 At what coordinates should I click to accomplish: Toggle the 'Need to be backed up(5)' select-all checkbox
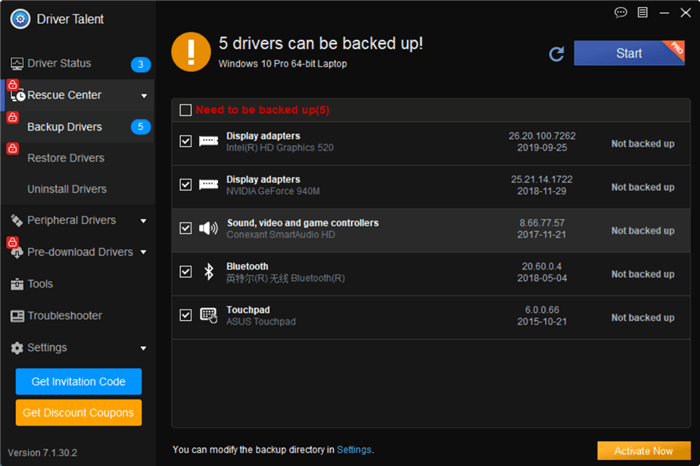185,110
